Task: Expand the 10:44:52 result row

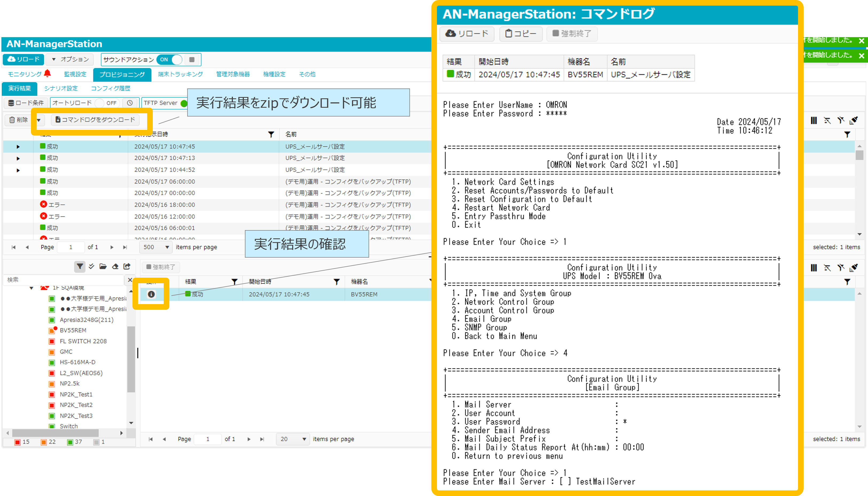Action: tap(18, 170)
